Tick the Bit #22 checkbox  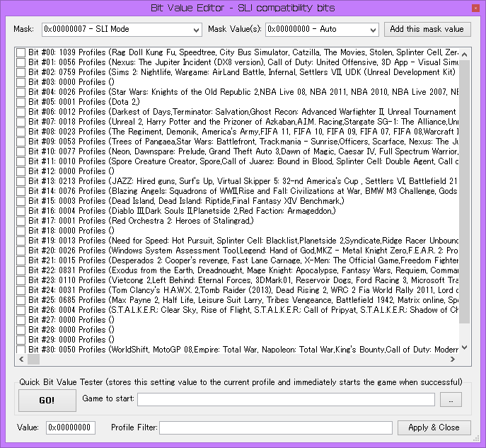[x=21, y=270]
